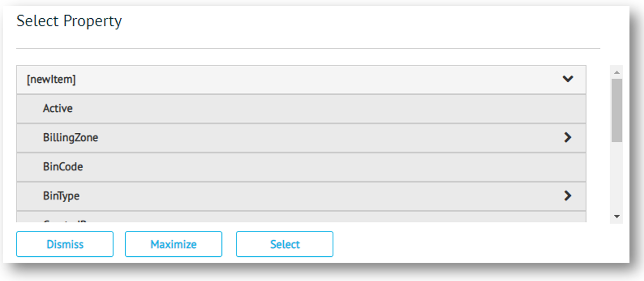Click the Maximize button

point(173,244)
